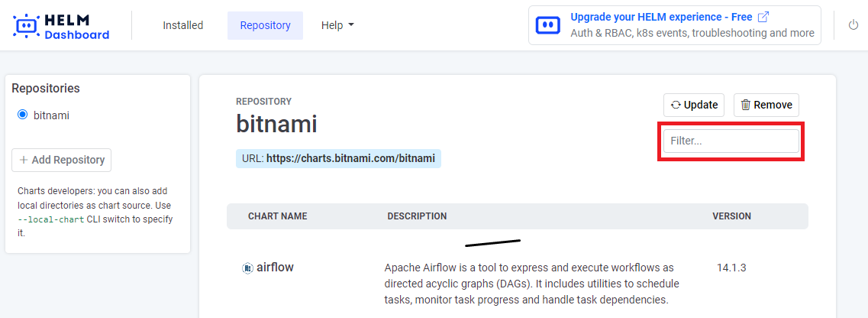Switch to the Installed tab

[x=182, y=25]
